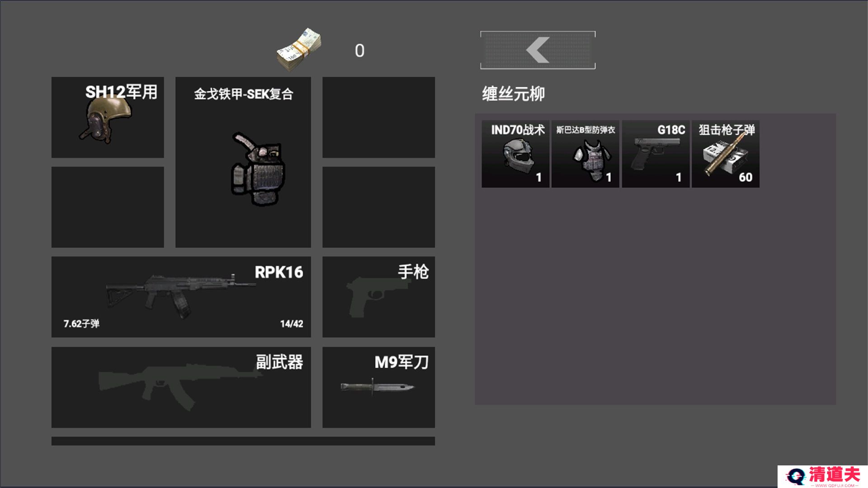Select the SH12军用 helmet slot
Viewport: 868px width, 488px height.
pos(108,117)
